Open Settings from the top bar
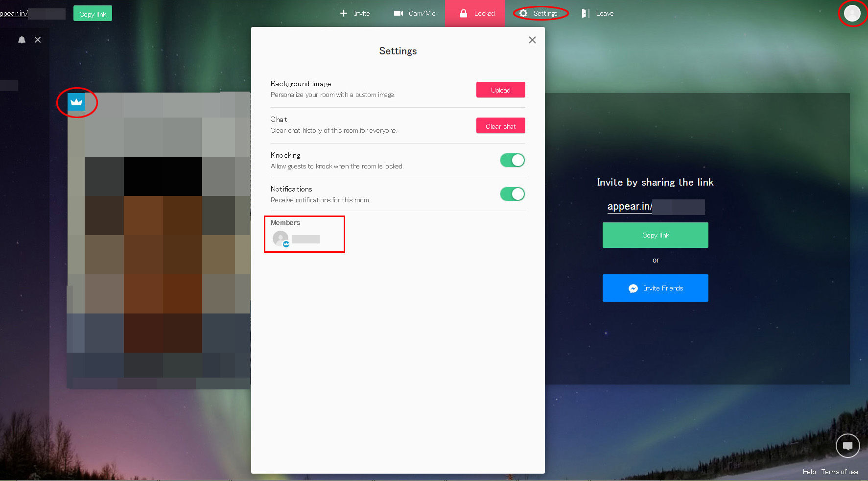This screenshot has height=481, width=868. pyautogui.click(x=539, y=13)
